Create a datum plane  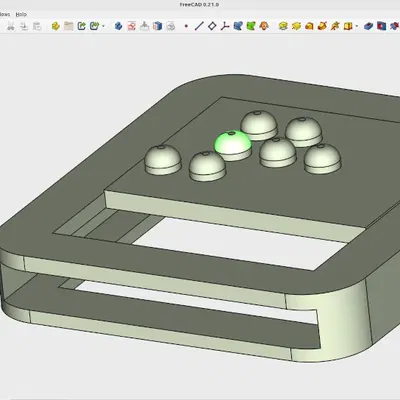[212, 26]
